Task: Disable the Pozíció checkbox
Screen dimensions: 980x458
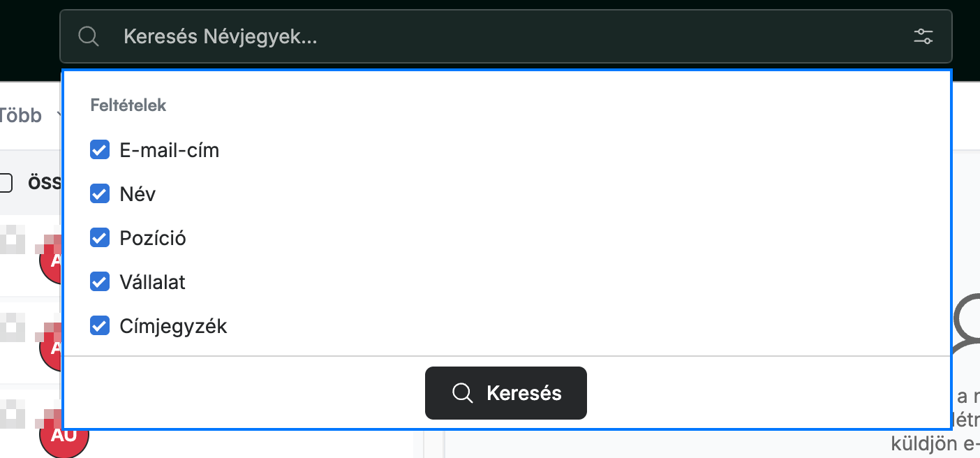Action: (100, 237)
